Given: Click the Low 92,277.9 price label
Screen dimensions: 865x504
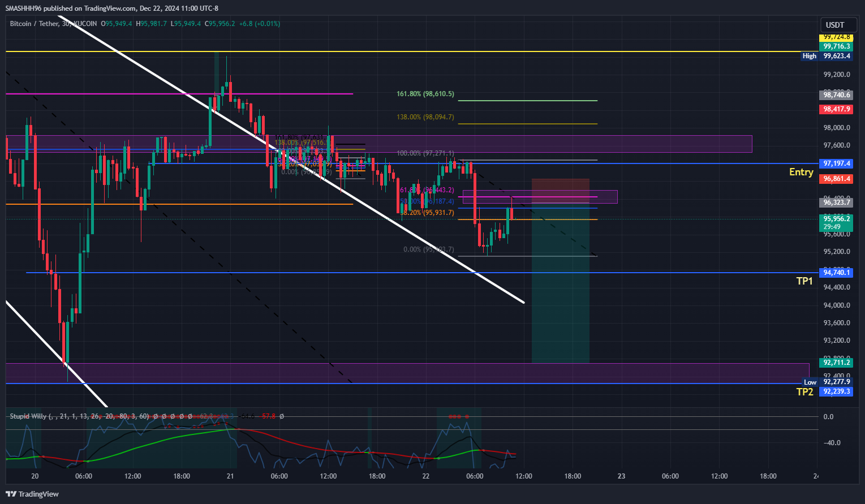Looking at the screenshot, I should pyautogui.click(x=827, y=382).
